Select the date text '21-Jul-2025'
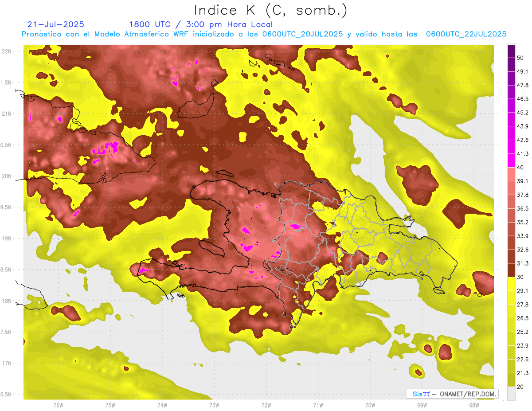532x411 pixels. [x=55, y=24]
